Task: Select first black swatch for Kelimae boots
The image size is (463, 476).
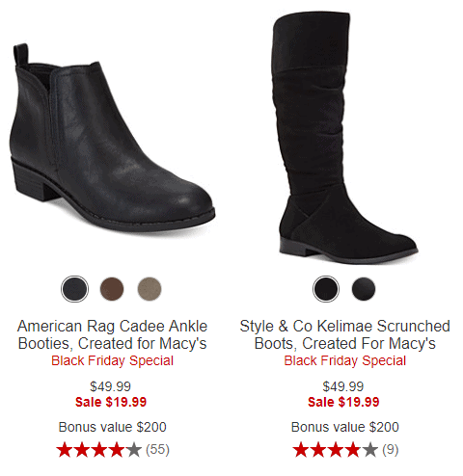Action: (x=326, y=289)
